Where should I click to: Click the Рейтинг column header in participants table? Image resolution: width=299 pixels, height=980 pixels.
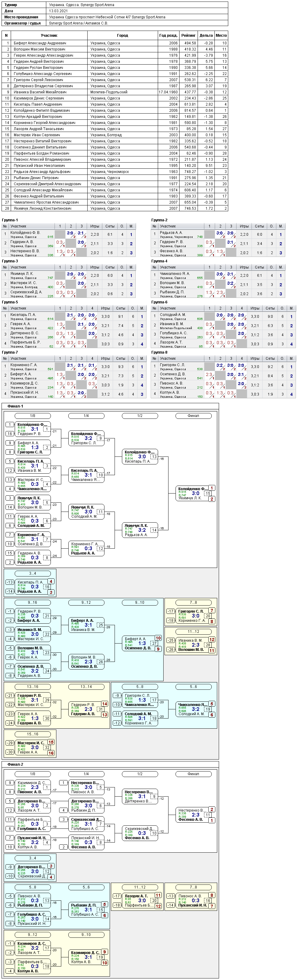[x=188, y=36]
